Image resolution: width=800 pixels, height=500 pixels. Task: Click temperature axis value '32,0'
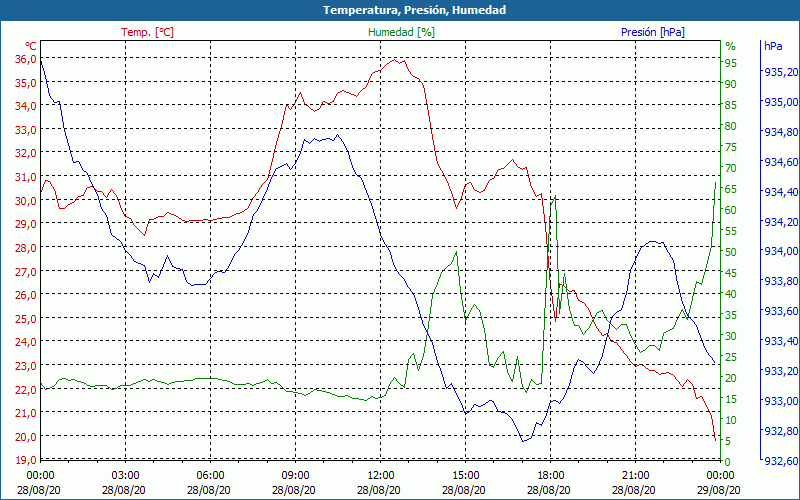click(26, 154)
